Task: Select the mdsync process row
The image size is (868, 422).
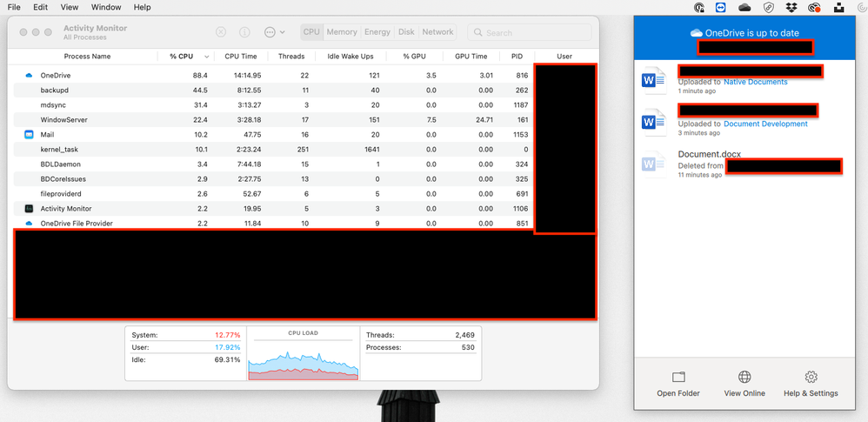Action: click(x=274, y=105)
